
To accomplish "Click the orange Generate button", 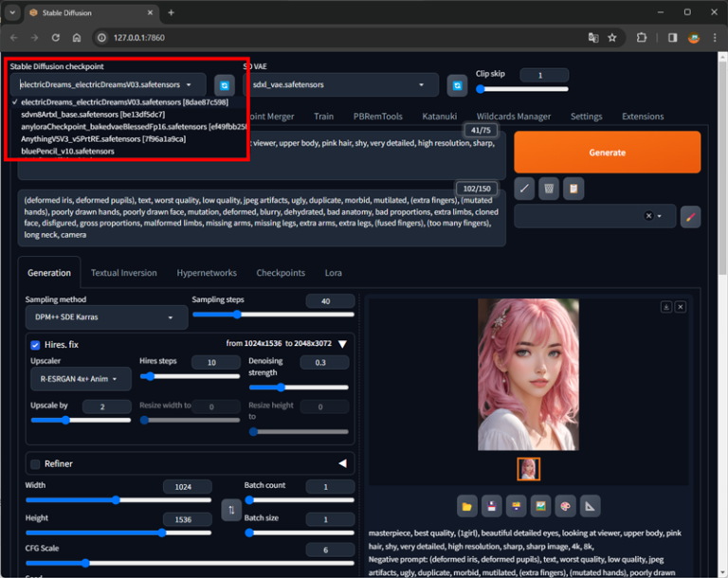I will pyautogui.click(x=608, y=153).
